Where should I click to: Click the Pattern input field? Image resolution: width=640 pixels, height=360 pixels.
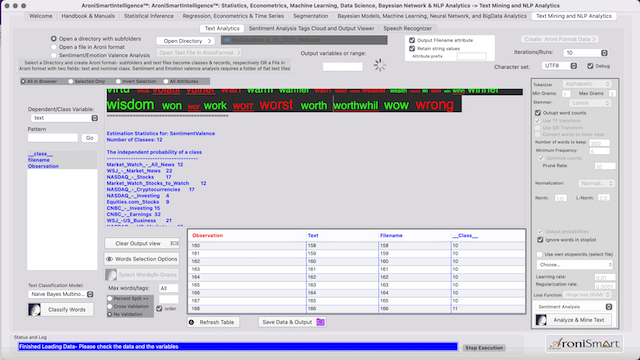(53, 138)
